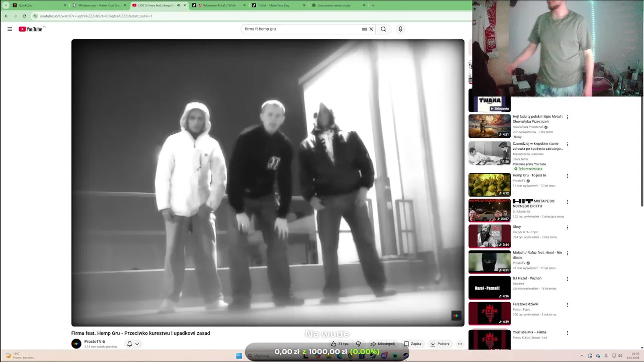View site information next to the URL
Viewport: 644px width, 362px height.
click(35, 16)
